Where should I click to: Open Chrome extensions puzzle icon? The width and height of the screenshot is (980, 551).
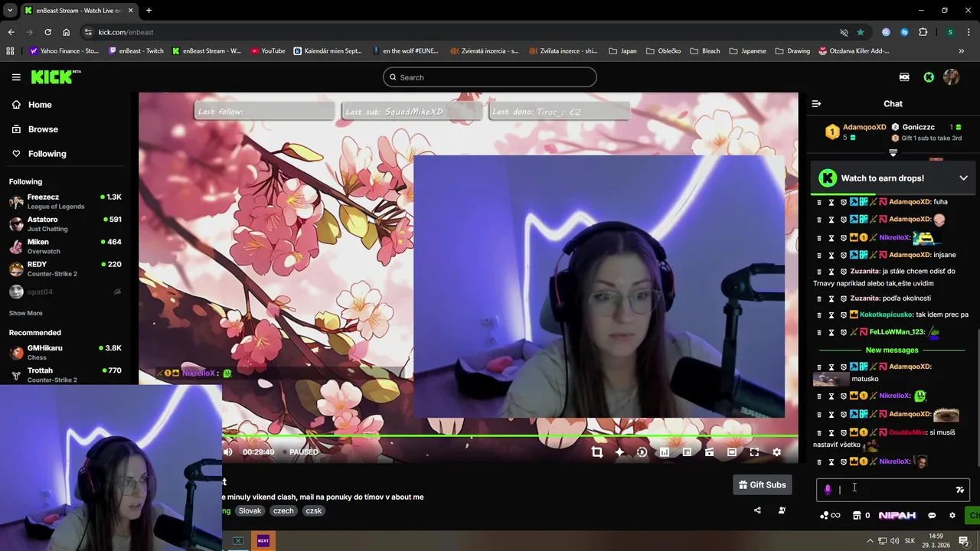923,32
